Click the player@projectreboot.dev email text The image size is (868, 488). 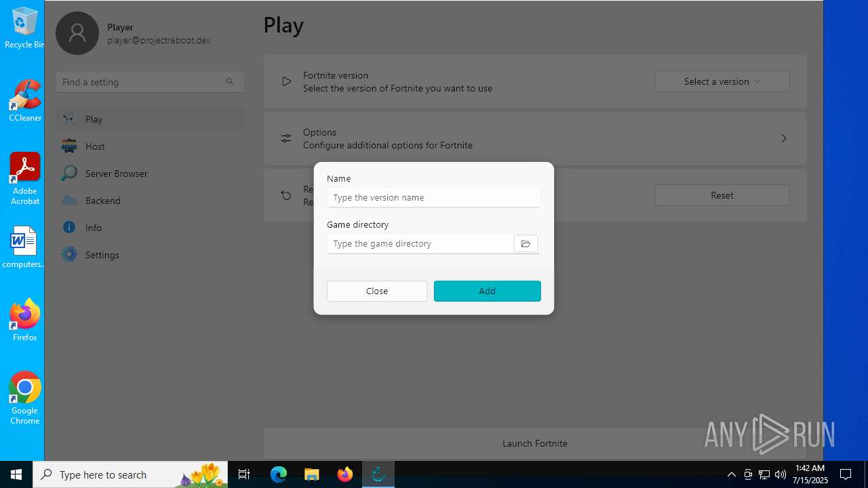tap(159, 40)
